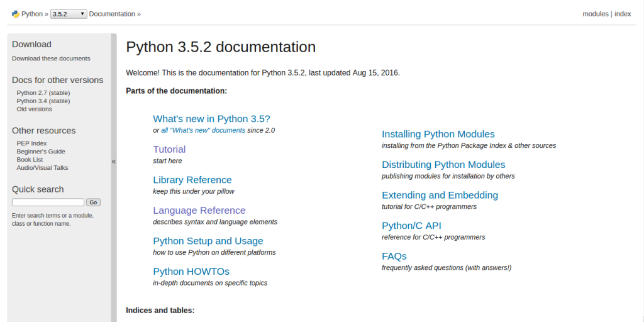Open the Python HOWTOs page

pyautogui.click(x=191, y=272)
